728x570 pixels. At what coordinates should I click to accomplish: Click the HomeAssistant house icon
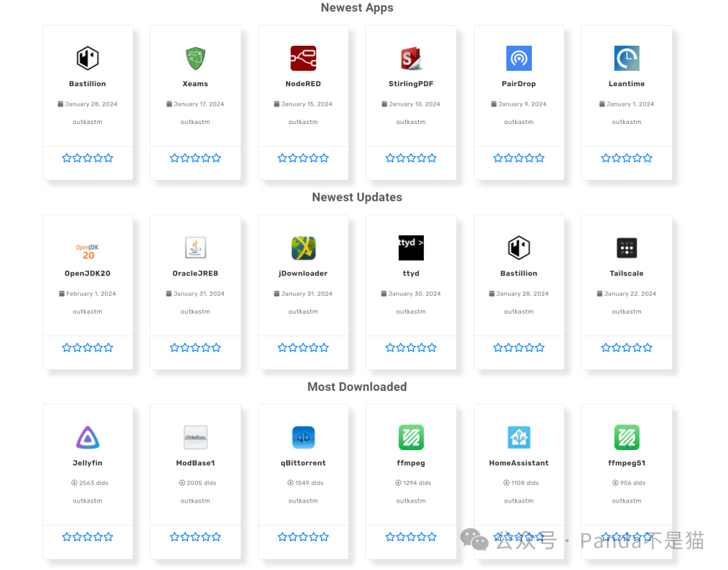[x=518, y=437]
